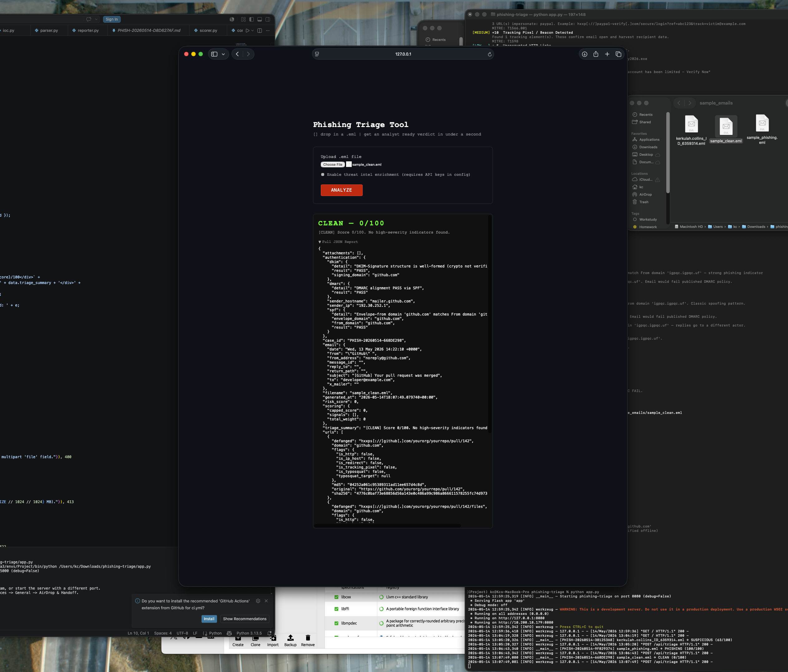788x672 pixels.
Task: Click the ANALYZE button
Action: click(x=341, y=190)
